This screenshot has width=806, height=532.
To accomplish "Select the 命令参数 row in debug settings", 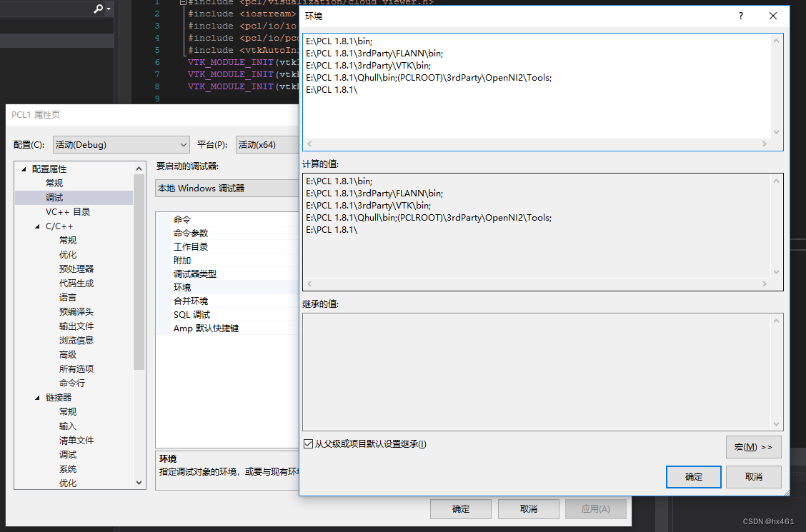I will [192, 232].
